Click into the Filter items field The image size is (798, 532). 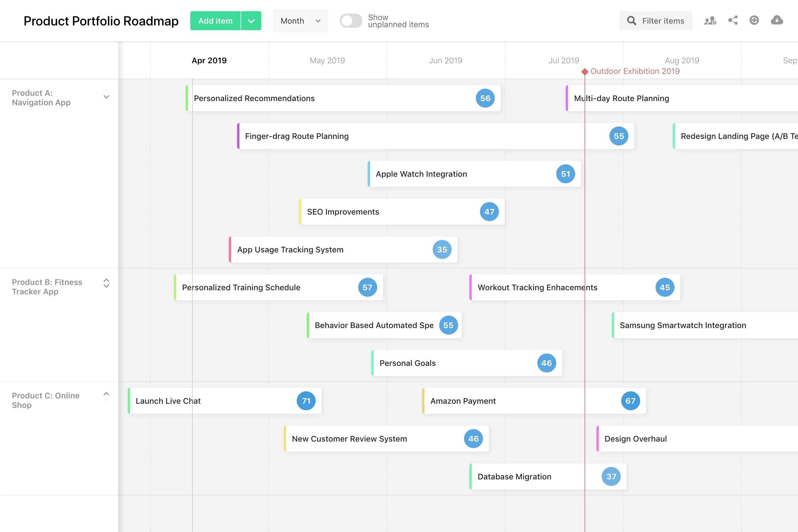pyautogui.click(x=663, y=21)
